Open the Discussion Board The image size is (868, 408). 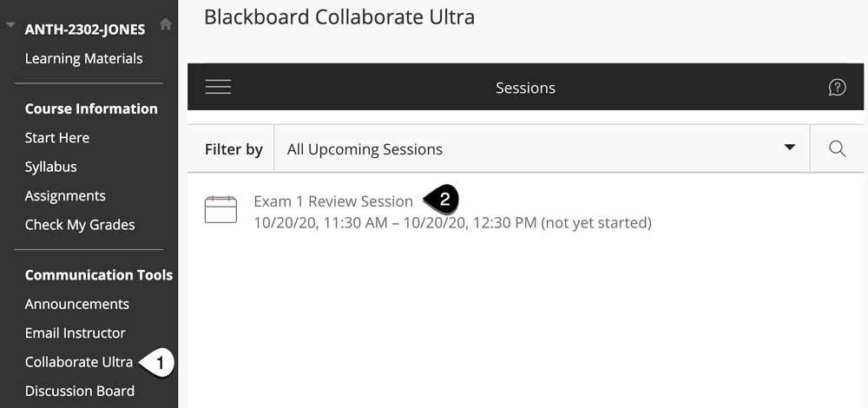80,391
